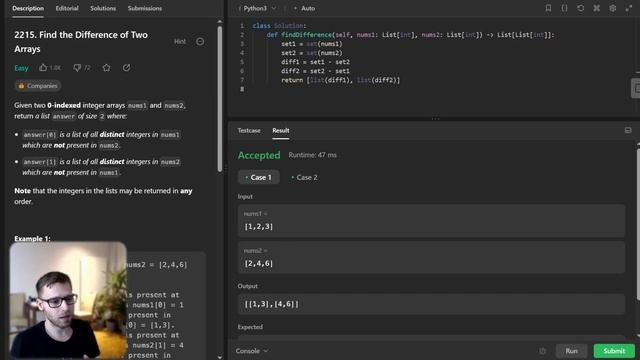
Task: Open the Solutions tab
Action: (103, 8)
